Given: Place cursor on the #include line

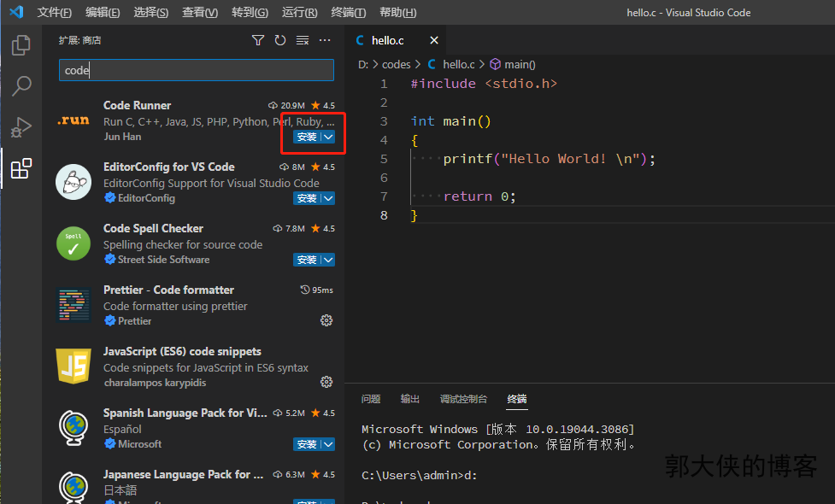Looking at the screenshot, I should pos(484,84).
